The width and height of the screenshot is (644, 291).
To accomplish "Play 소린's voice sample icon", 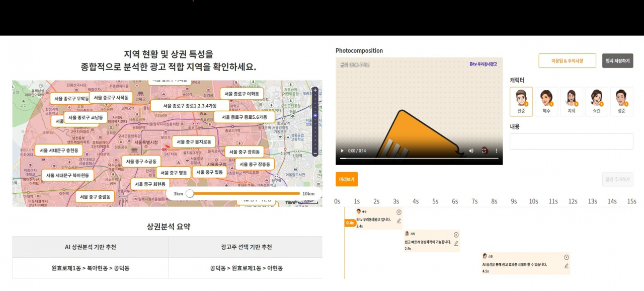I will [602, 104].
